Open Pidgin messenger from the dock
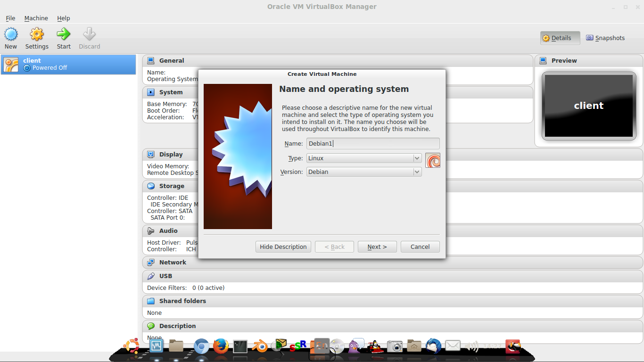The height and width of the screenshot is (362, 644). 356,346
